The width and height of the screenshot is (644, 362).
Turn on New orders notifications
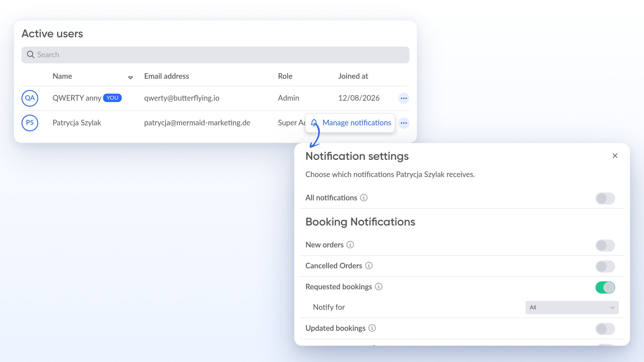click(x=605, y=245)
